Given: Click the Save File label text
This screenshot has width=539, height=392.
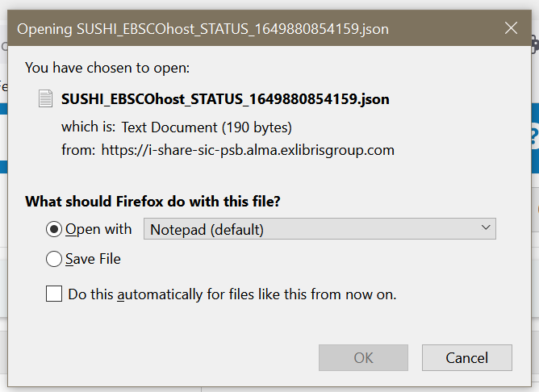Looking at the screenshot, I should click(93, 259).
